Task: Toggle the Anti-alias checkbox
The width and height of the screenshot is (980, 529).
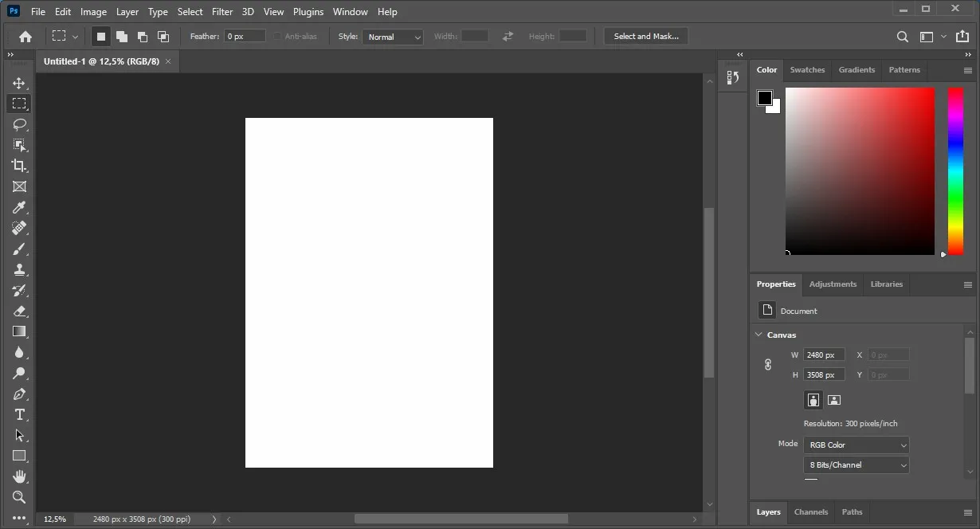Action: coord(277,36)
